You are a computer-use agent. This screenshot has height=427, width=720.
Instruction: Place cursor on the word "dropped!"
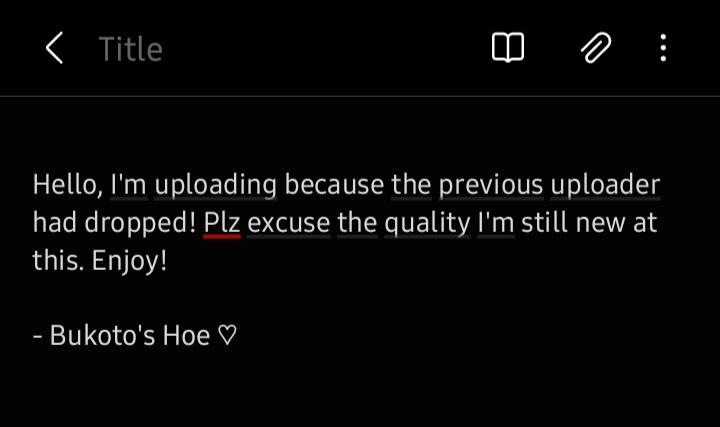pyautogui.click(x=140, y=224)
